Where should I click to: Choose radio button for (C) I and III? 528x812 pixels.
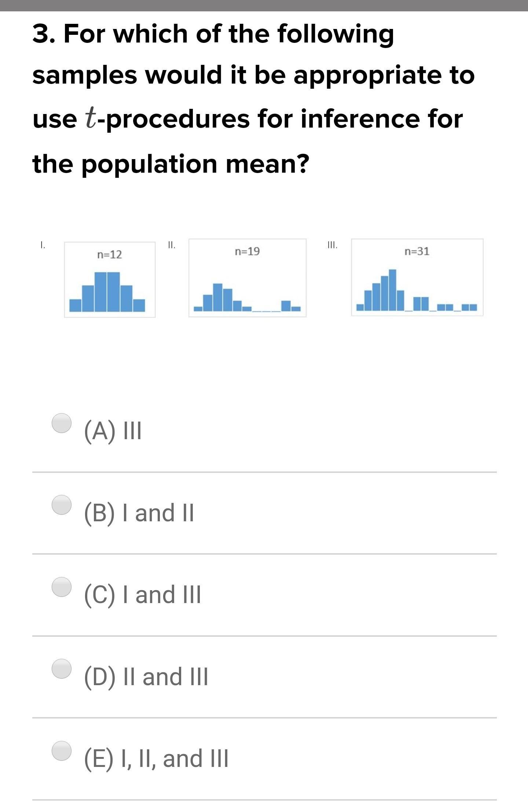click(x=61, y=587)
